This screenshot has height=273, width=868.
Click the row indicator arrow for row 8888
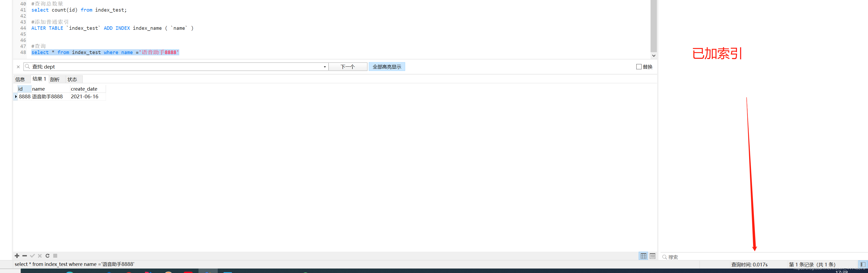click(16, 97)
